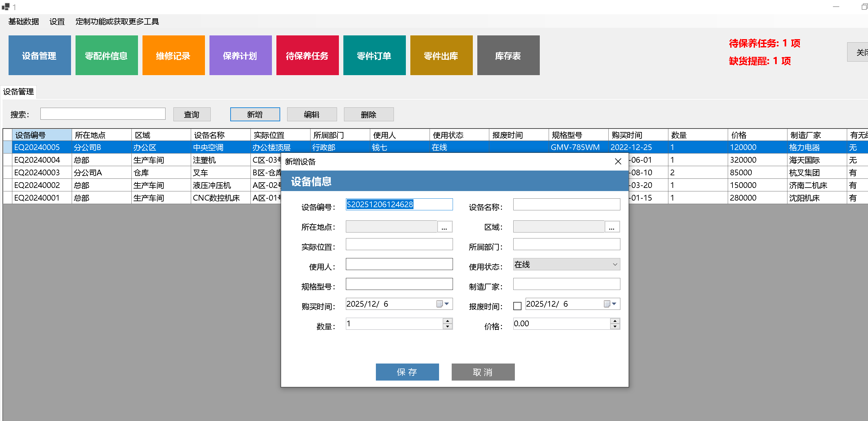Open the 零件出库 gold tile

click(x=441, y=56)
